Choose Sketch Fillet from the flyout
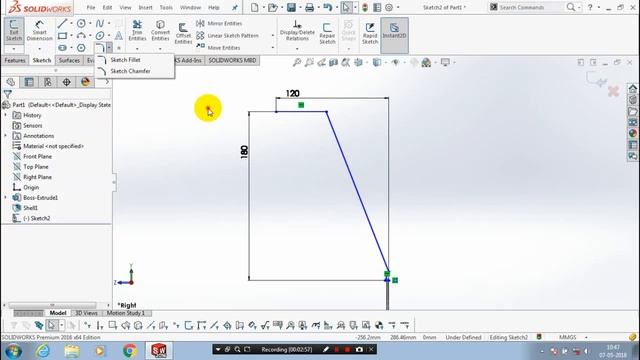This screenshot has width=640, height=360. pyautogui.click(x=125, y=60)
